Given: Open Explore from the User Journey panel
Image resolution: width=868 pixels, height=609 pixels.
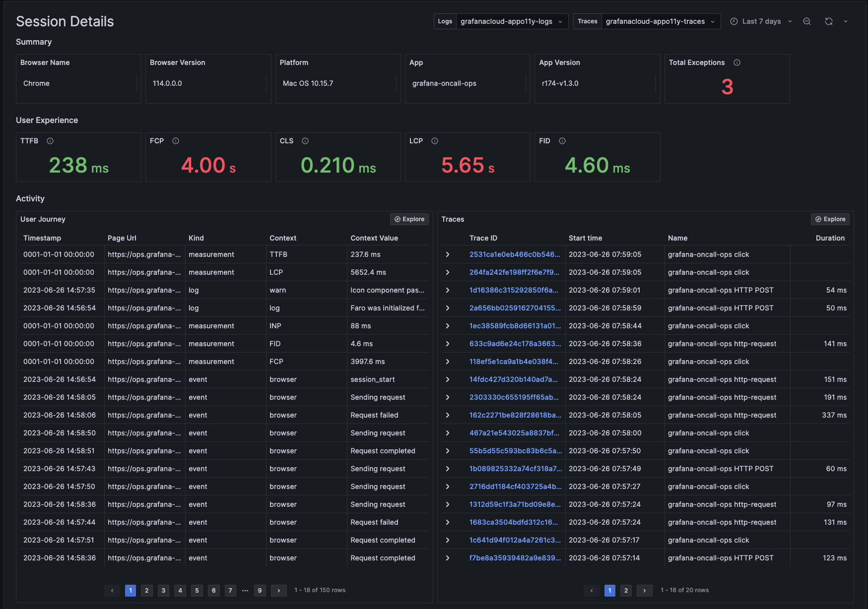Looking at the screenshot, I should [409, 219].
